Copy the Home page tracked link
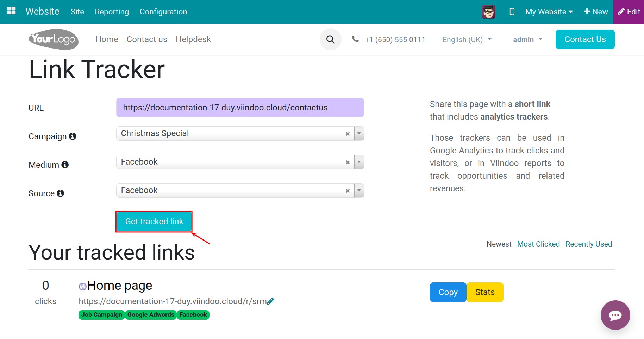Image resolution: width=644 pixels, height=339 pixels. 448,292
